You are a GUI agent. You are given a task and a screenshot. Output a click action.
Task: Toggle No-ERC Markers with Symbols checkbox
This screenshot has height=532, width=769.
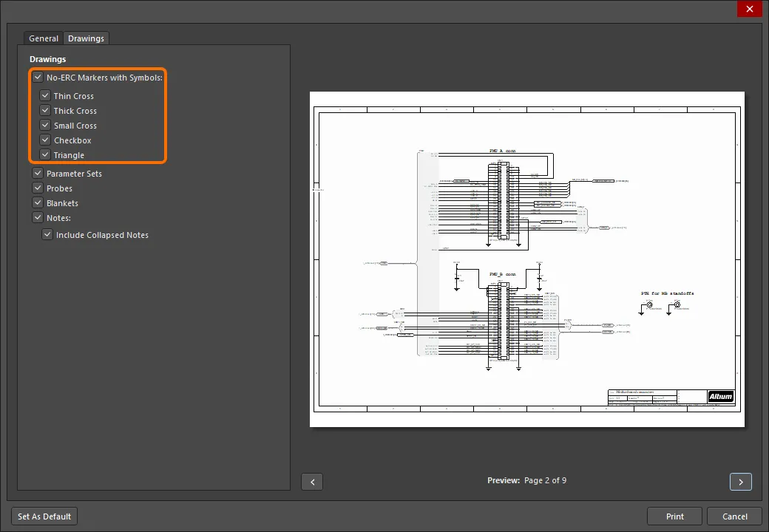[38, 77]
